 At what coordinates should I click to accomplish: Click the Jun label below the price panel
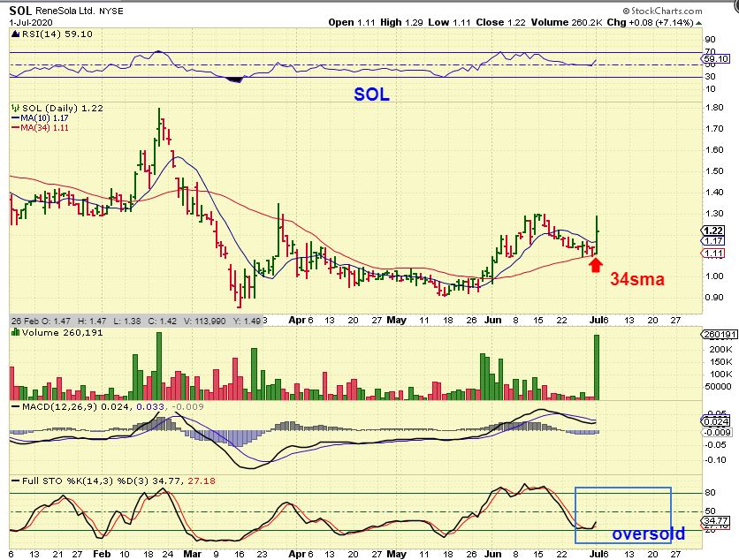point(492,320)
